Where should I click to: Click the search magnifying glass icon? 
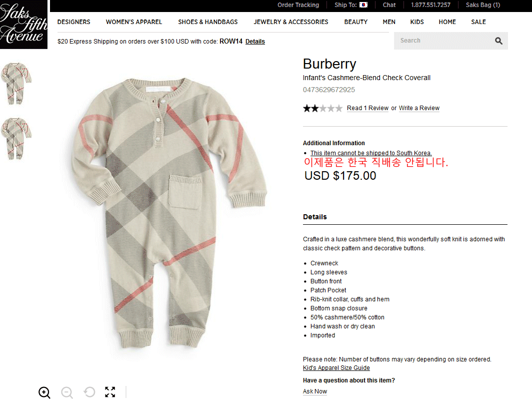(498, 41)
